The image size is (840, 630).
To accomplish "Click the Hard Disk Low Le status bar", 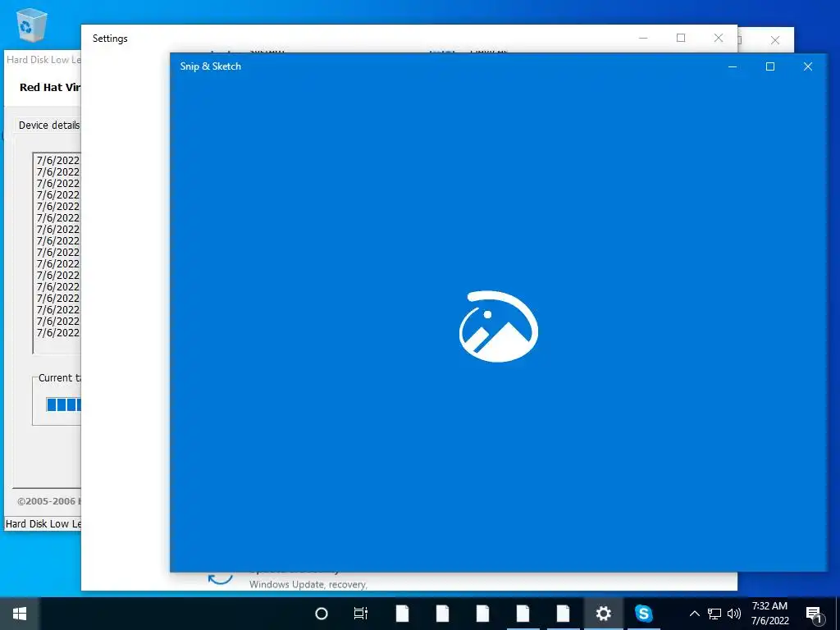I will 43,524.
